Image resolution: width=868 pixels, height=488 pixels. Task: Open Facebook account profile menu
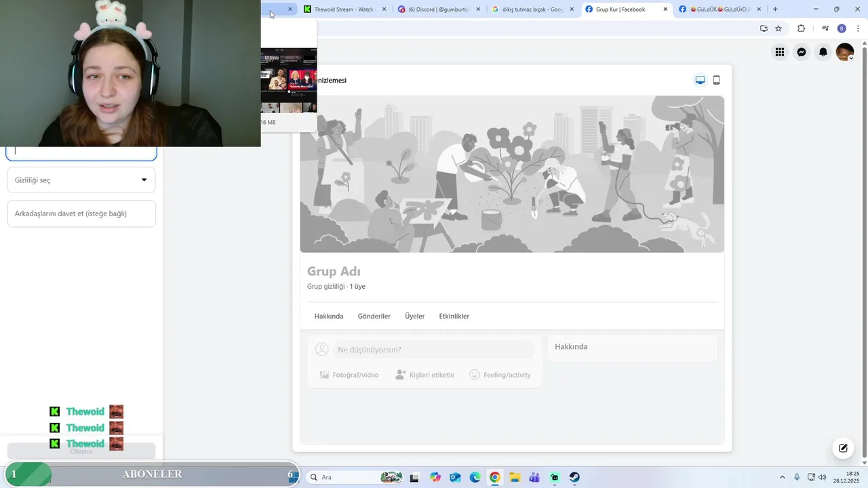coord(845,52)
